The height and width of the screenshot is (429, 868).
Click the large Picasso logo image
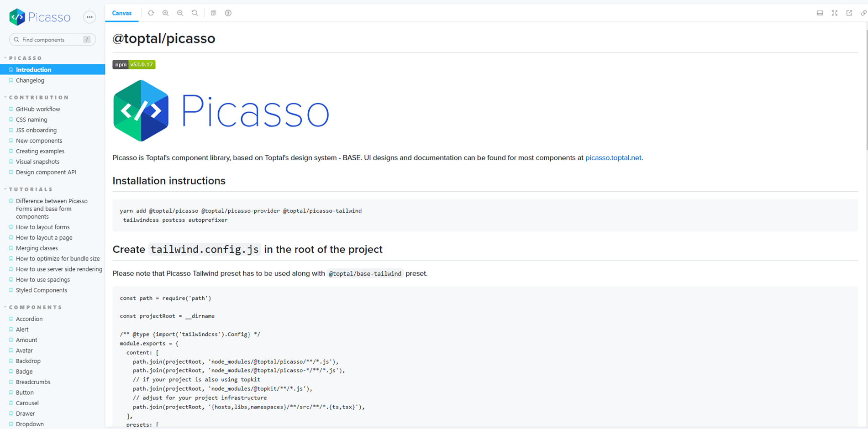click(x=221, y=111)
